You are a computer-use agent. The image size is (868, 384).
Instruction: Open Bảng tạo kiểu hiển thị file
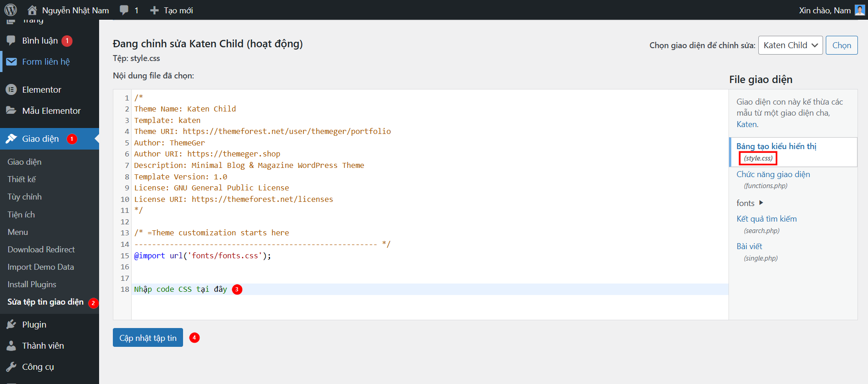(x=776, y=146)
